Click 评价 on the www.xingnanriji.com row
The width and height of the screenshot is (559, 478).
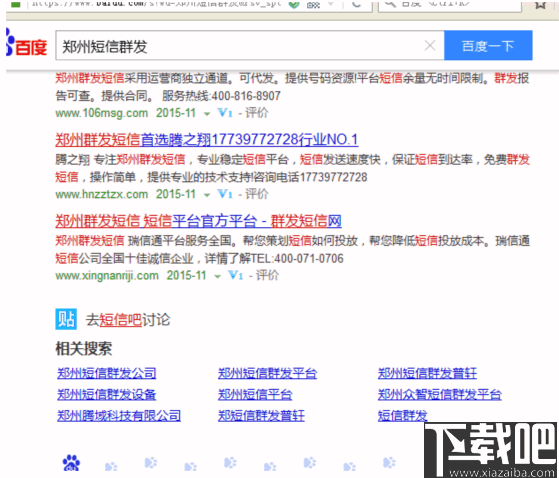(x=267, y=276)
